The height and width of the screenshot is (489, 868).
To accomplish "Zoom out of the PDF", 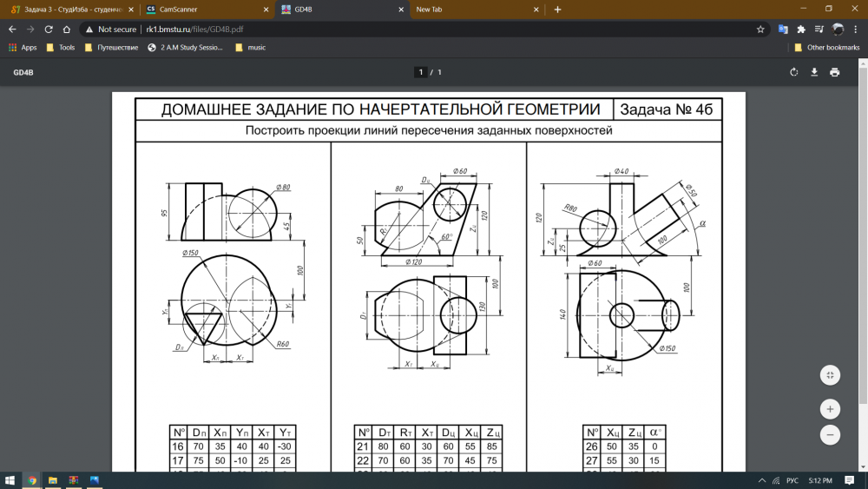I will pos(831,434).
